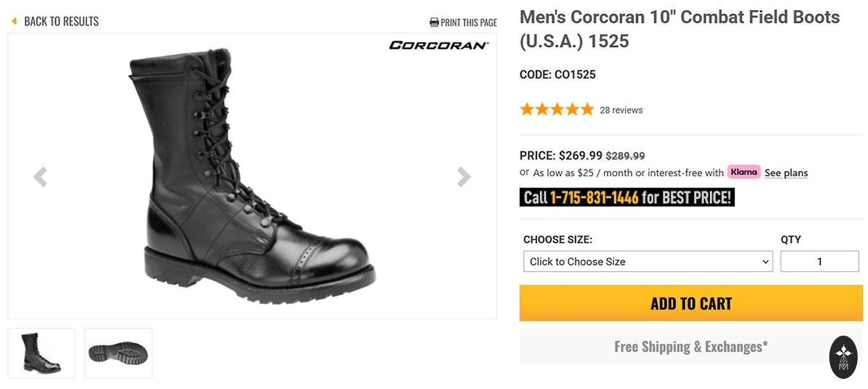Click the back arrow icon beside Back to Results
The width and height of the screenshot is (868, 389).
point(14,22)
